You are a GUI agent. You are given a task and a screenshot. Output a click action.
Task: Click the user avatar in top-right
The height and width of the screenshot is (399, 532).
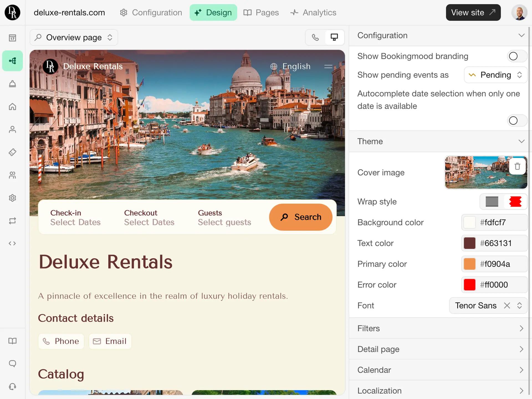pyautogui.click(x=519, y=12)
